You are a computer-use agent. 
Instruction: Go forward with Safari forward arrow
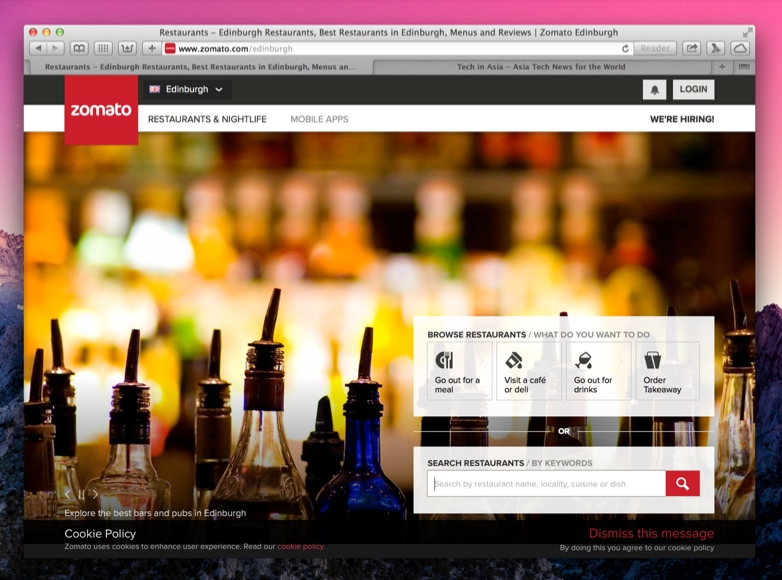(x=55, y=48)
